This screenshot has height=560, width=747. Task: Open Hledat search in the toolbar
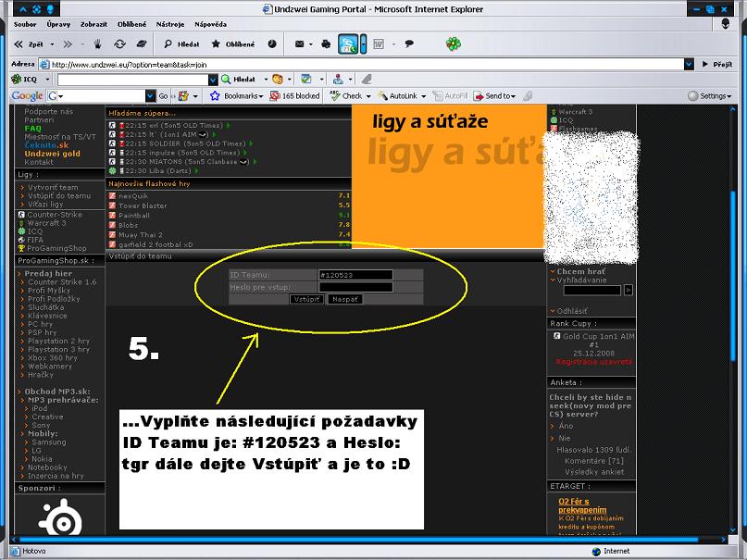point(181,44)
